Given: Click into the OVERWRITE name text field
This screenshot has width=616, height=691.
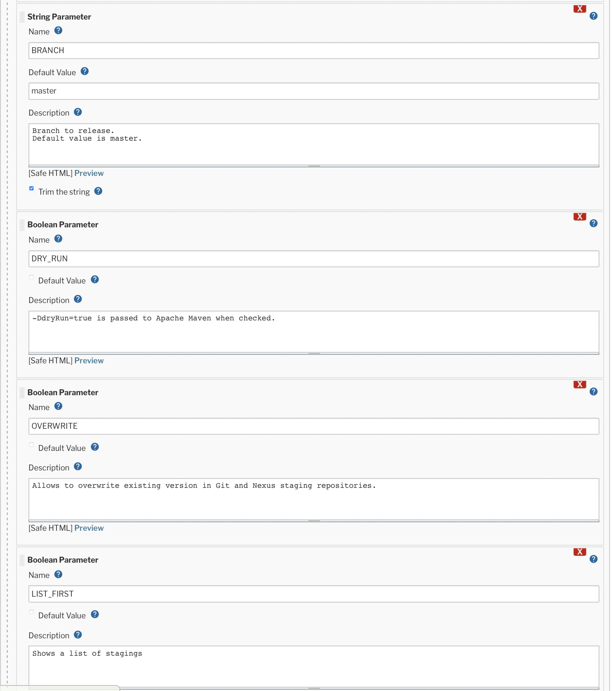Looking at the screenshot, I should point(314,426).
